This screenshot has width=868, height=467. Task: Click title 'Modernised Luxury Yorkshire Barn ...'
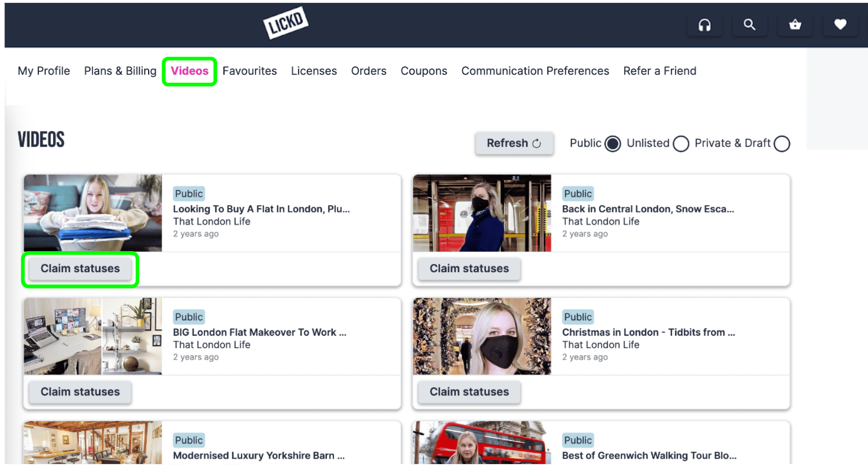(x=259, y=455)
